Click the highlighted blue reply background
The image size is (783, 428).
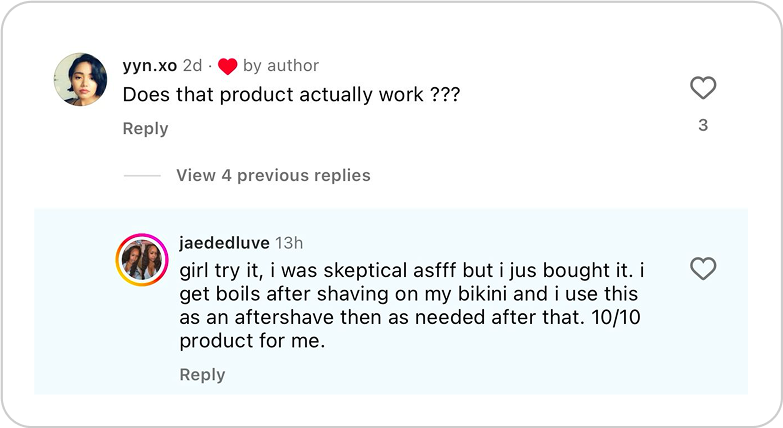click(500, 375)
